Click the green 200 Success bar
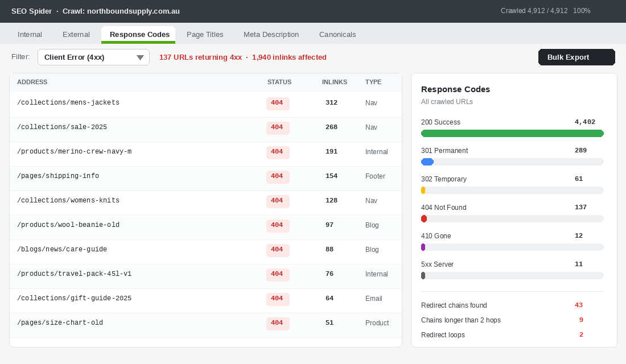The image size is (626, 364). click(x=512, y=133)
